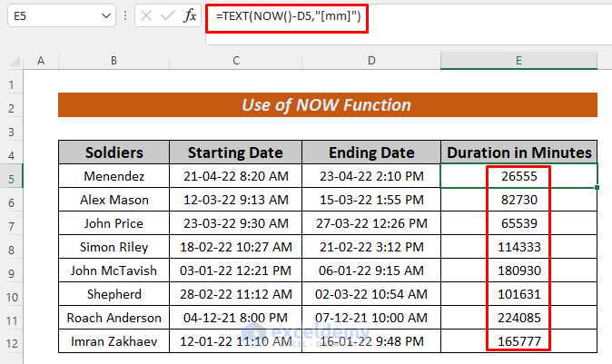Select the cell containing 'Shepherd'
Image resolution: width=612 pixels, height=364 pixels.
coord(114,294)
